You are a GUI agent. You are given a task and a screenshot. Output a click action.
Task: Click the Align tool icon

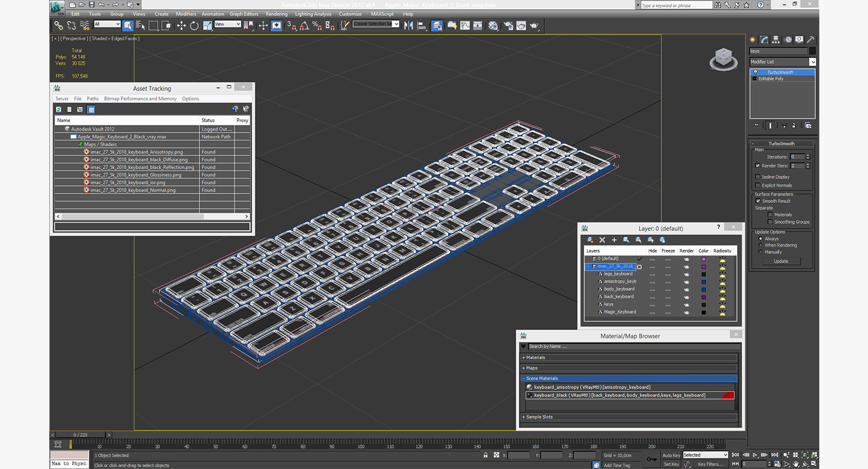pyautogui.click(x=422, y=26)
